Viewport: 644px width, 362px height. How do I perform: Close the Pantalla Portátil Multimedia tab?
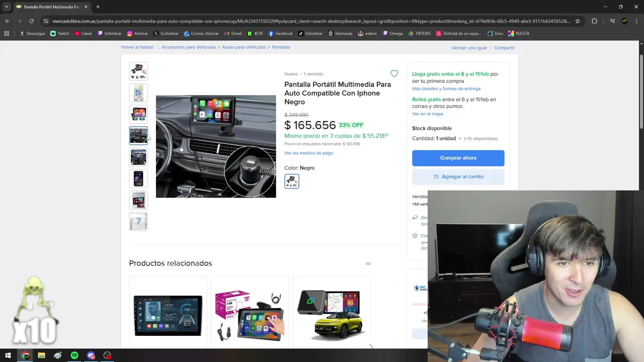point(86,7)
